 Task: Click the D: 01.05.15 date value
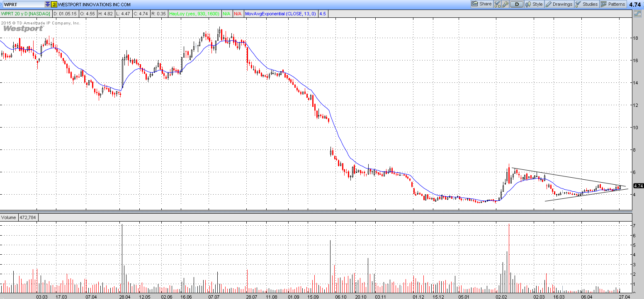[66, 14]
